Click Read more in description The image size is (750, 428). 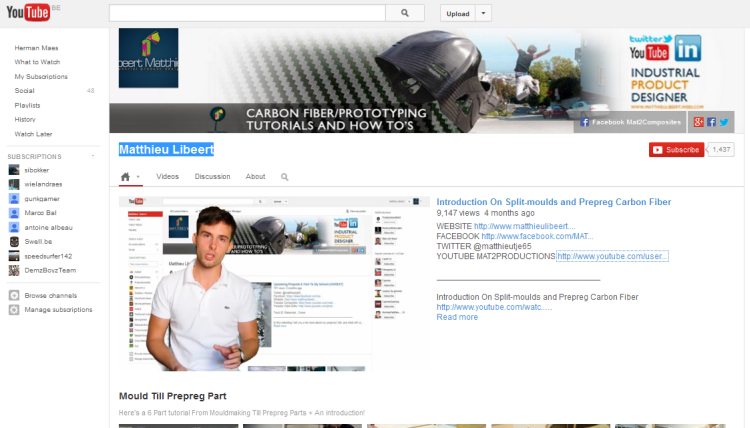457,317
